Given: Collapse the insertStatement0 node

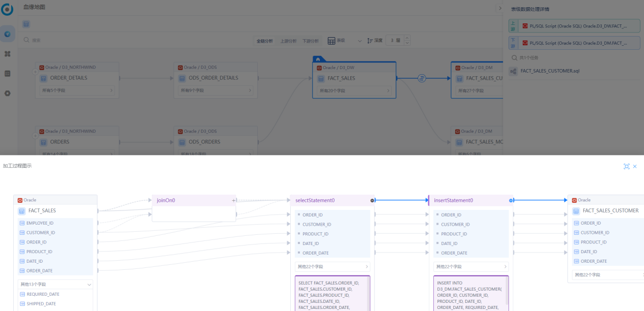Looking at the screenshot, I should [x=511, y=200].
